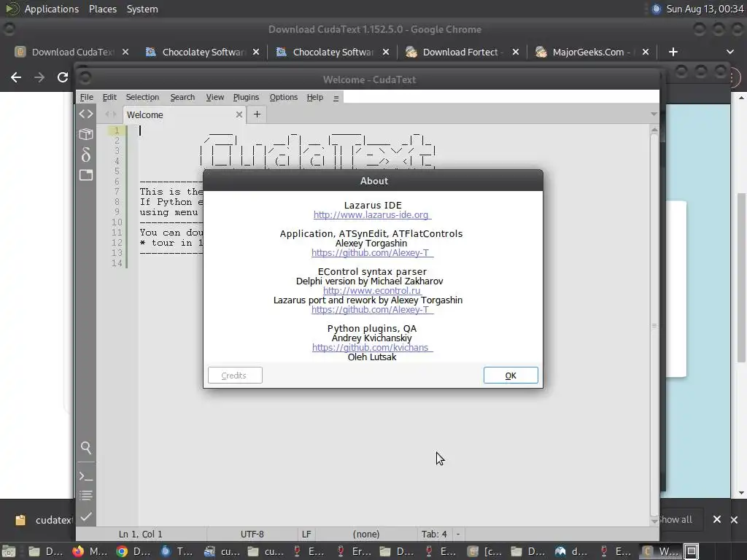Expand the tab list dropdown arrow in CudaText
This screenshot has height=560, width=747.
click(654, 114)
